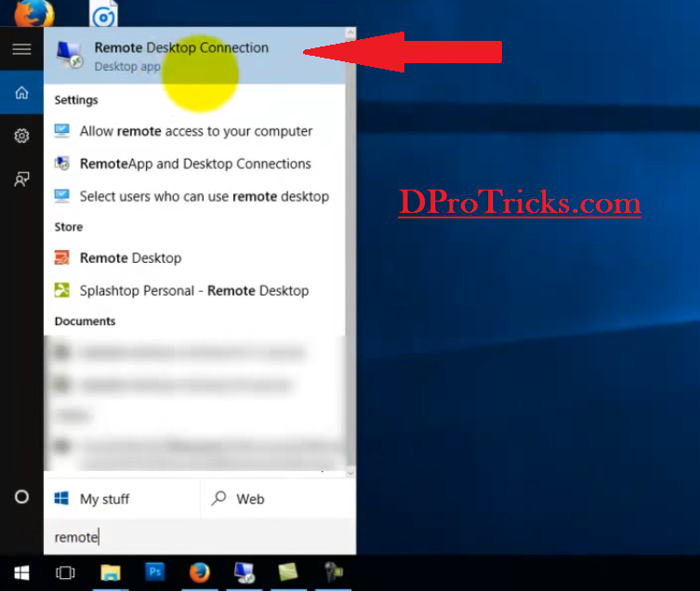Select the Settings section header
The image size is (700, 591).
point(76,100)
